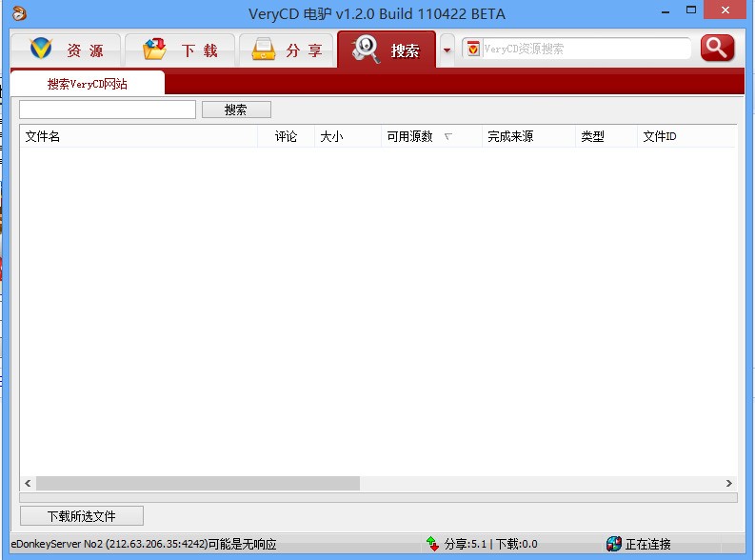Click the upload/download arrows status icon
The height and width of the screenshot is (560, 755).
pyautogui.click(x=432, y=544)
